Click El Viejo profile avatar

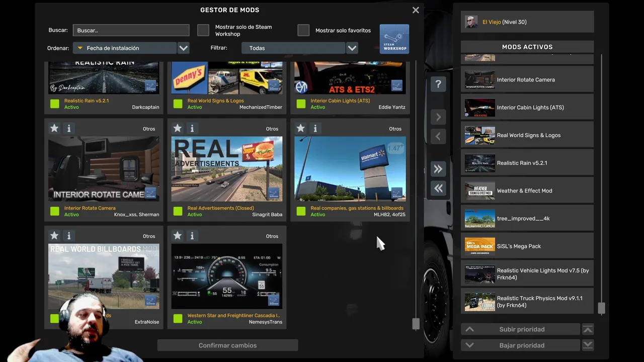click(471, 22)
